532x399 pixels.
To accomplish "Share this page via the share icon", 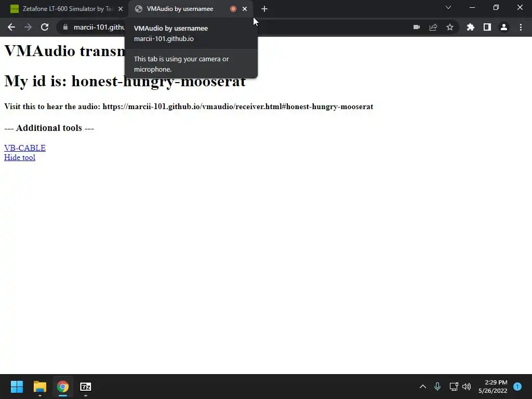I will [x=433, y=27].
